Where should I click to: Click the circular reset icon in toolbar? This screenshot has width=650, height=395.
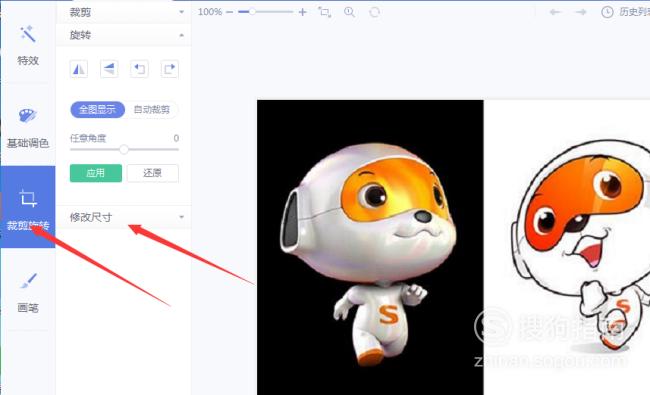coord(374,12)
